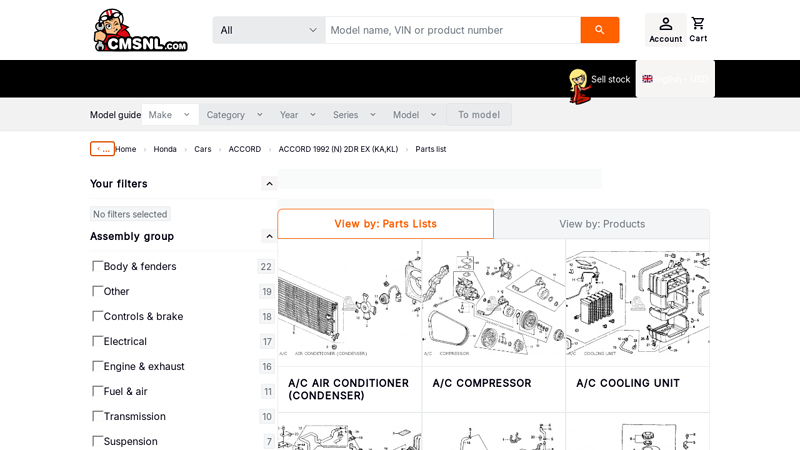The height and width of the screenshot is (450, 800).
Task: Select the View by: Parts Lists tab
Action: click(385, 224)
